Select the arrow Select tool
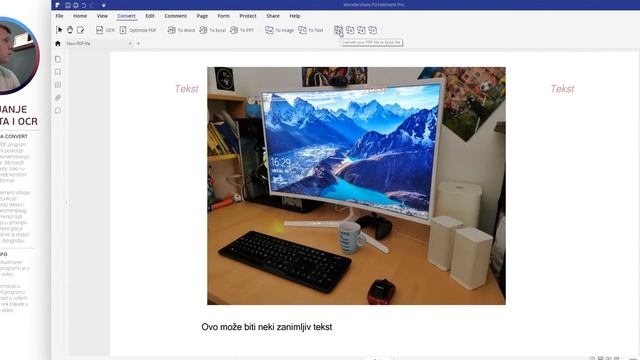 coord(59,30)
